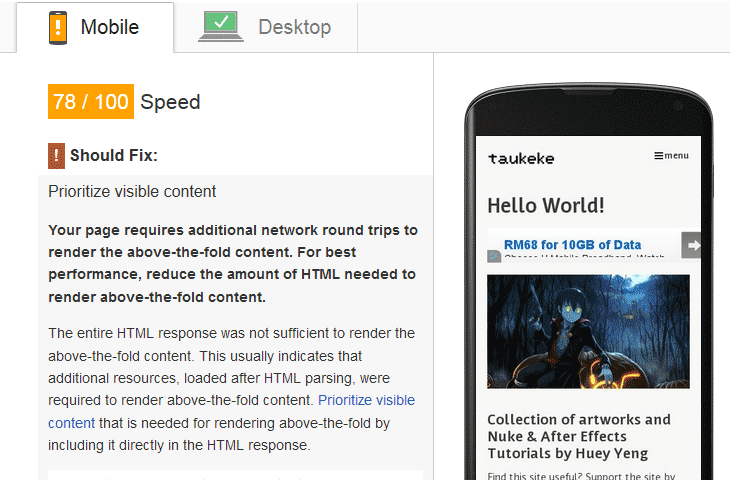Open the RM68 for 10GB of Data ad
The image size is (730, 480).
coord(572,244)
